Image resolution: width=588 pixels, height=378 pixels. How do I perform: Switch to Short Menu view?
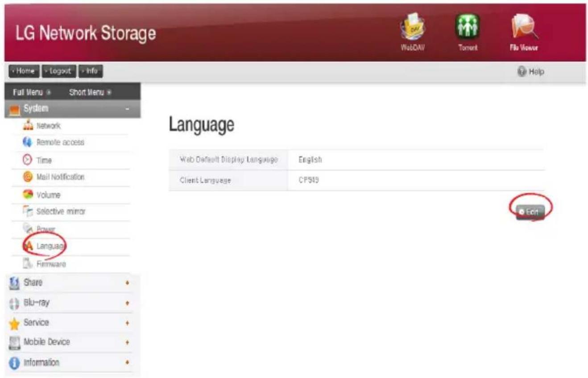pyautogui.click(x=90, y=92)
